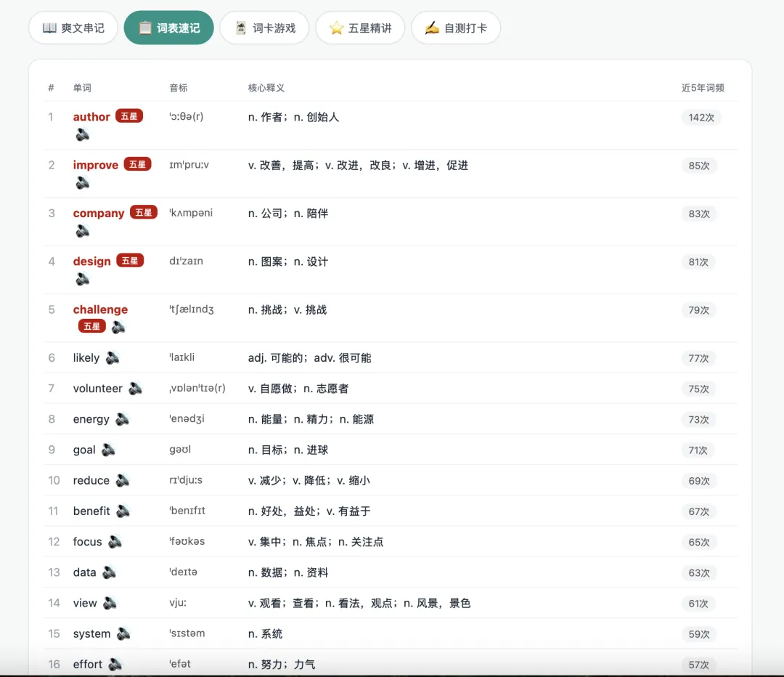Play pronunciation audio for reduce

point(123,480)
